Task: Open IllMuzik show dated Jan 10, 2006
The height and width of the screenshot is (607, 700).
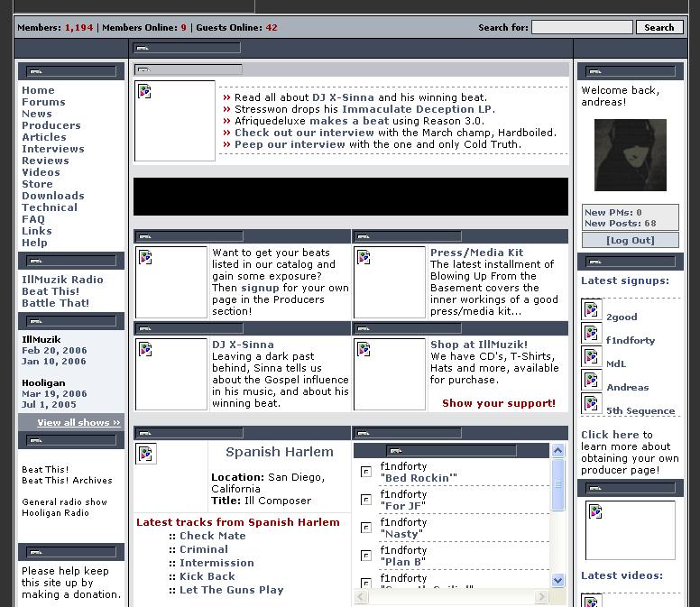Action: [x=53, y=361]
